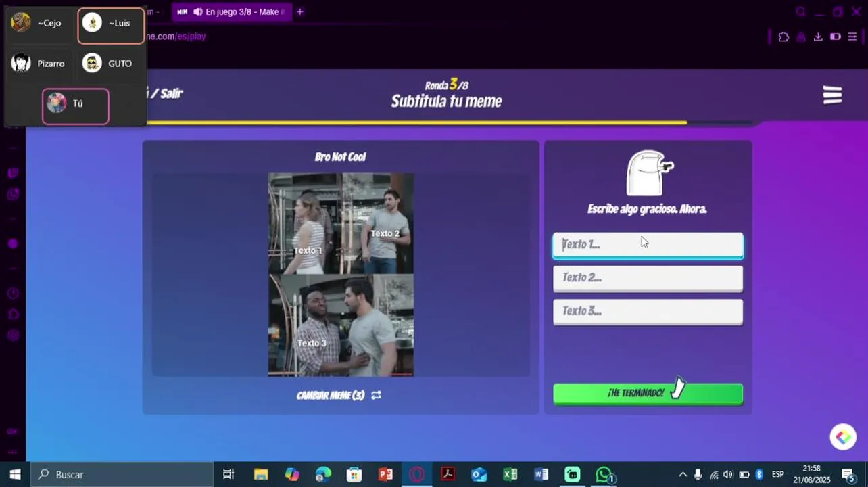Open a new browser tab with plus
868x487 pixels.
click(x=300, y=11)
